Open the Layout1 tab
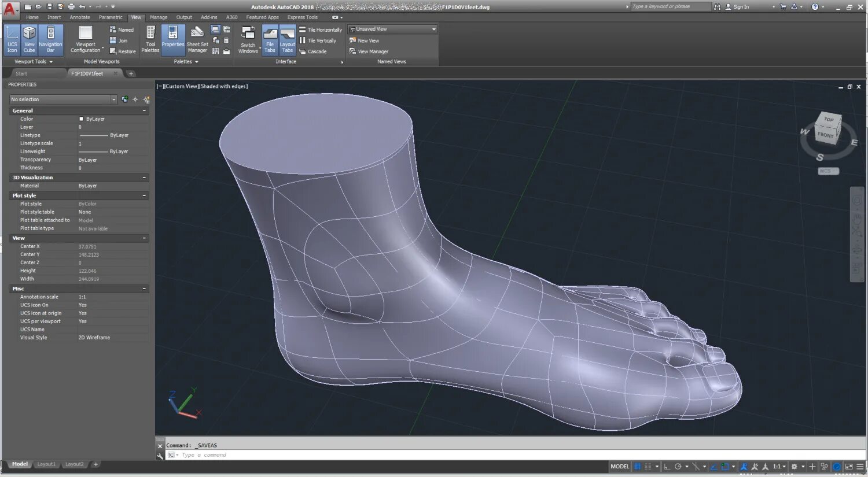This screenshot has width=868, height=477. [46, 464]
